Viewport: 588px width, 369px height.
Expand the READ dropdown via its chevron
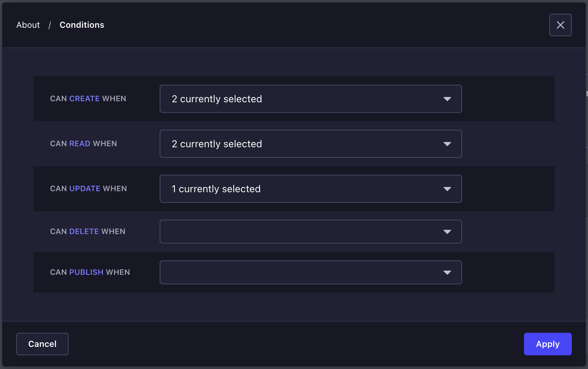(447, 144)
